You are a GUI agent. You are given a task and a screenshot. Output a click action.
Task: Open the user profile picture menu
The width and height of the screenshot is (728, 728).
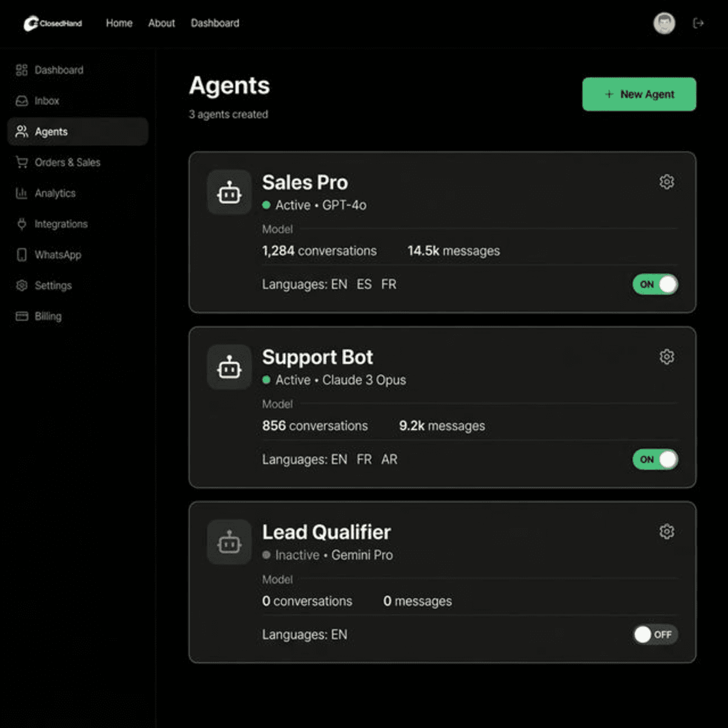tap(664, 23)
